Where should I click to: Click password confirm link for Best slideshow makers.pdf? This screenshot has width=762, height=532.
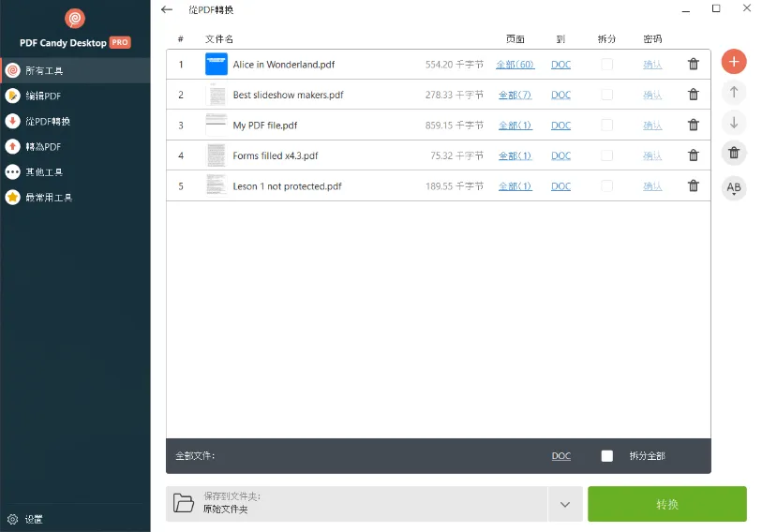pos(652,95)
